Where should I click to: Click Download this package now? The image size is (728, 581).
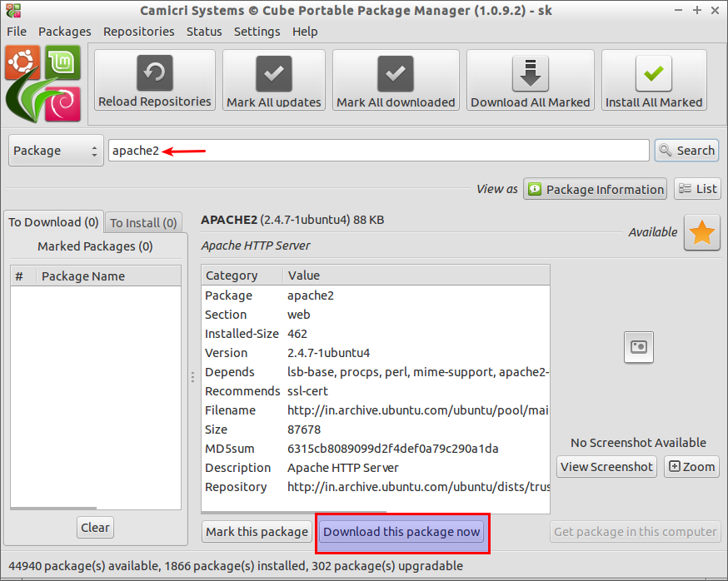click(401, 532)
